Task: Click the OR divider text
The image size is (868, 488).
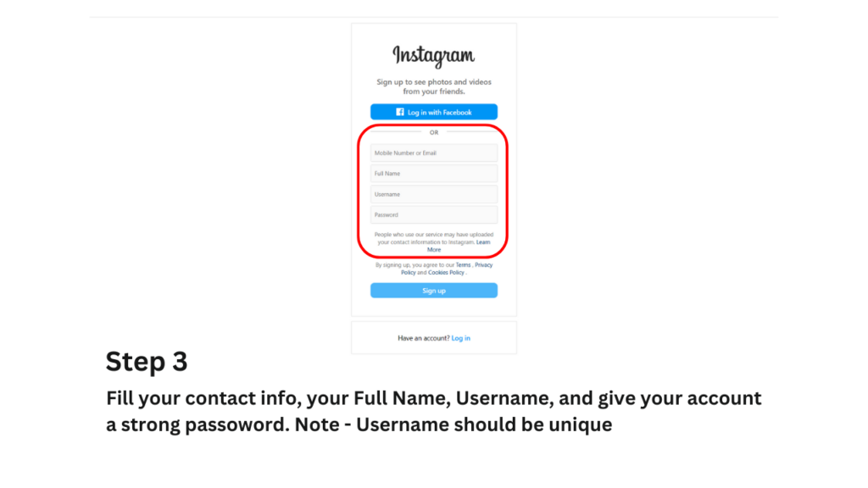Action: click(x=434, y=132)
